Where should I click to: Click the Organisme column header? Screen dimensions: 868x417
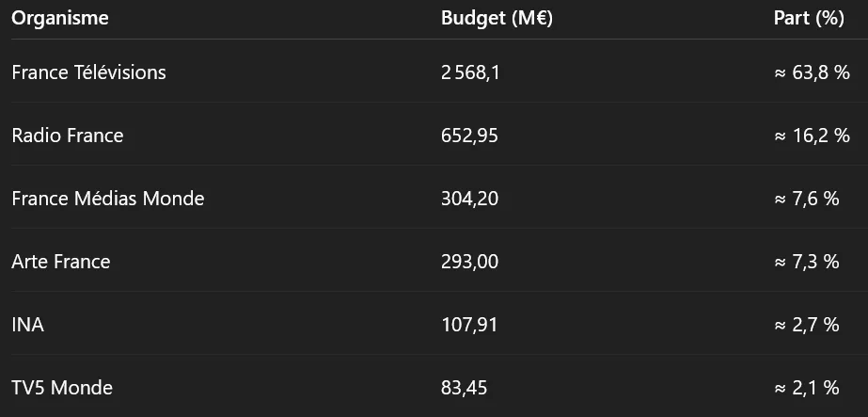click(x=60, y=19)
